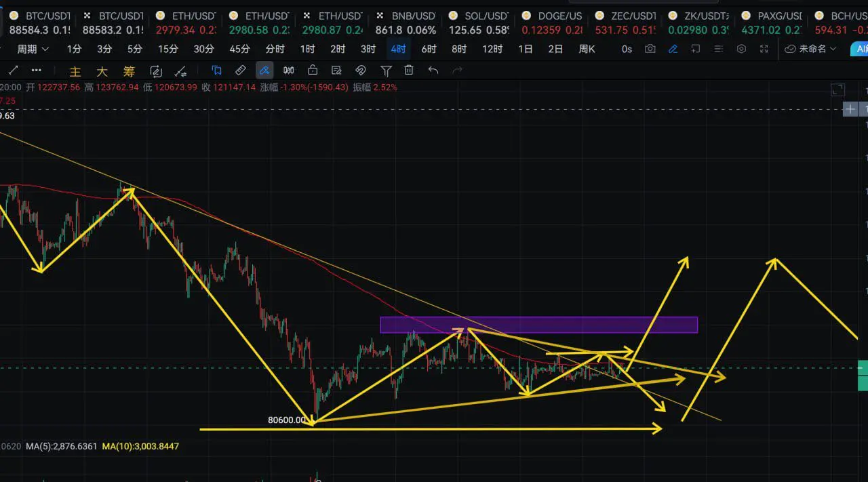868x482 pixels.
Task: Open ETH/USDT ticker priced 2979.34
Action: (x=186, y=22)
